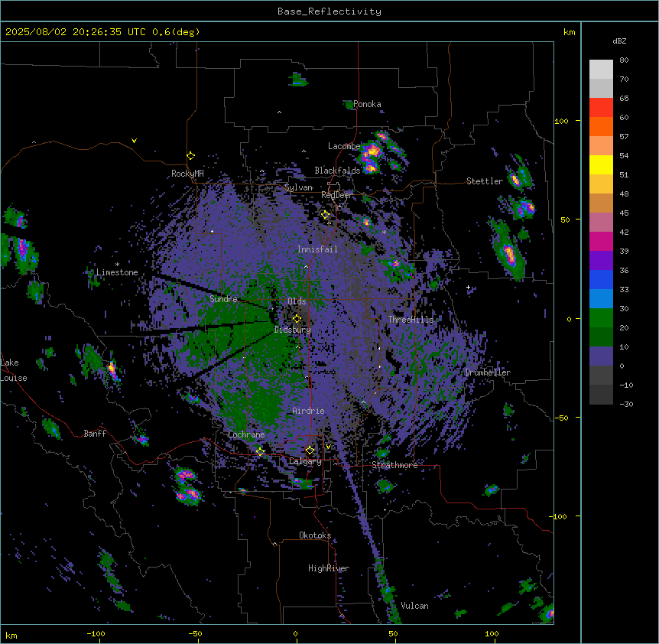The width and height of the screenshot is (659, 644).
Task: Click the Calgary city label
Action: [x=305, y=461]
